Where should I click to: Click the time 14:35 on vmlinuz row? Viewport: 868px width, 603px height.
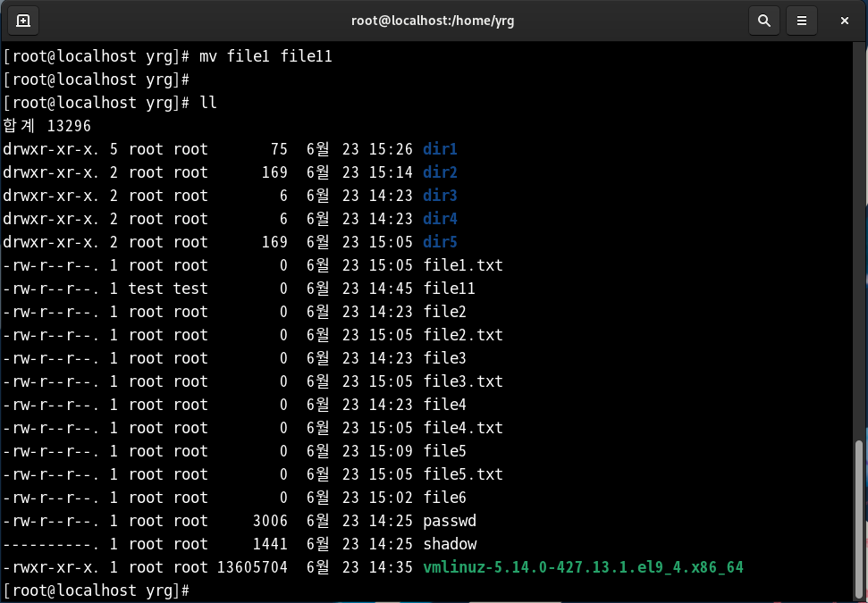pyautogui.click(x=391, y=567)
